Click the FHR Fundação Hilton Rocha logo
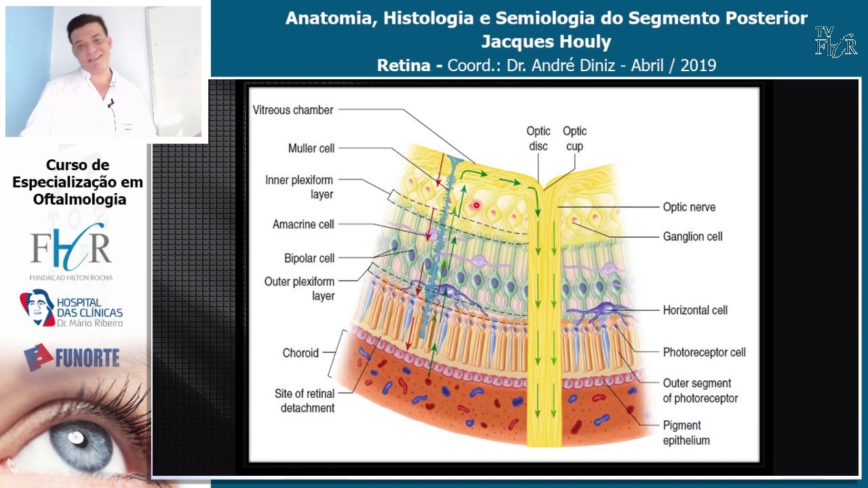The width and height of the screenshot is (868, 488). tap(71, 253)
